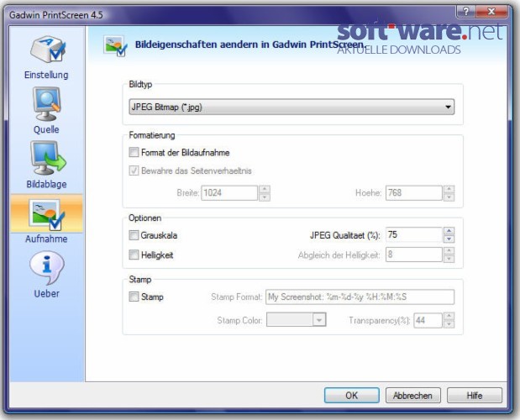
Task: Increase JPEG Qualitaet value
Action: [x=449, y=231]
